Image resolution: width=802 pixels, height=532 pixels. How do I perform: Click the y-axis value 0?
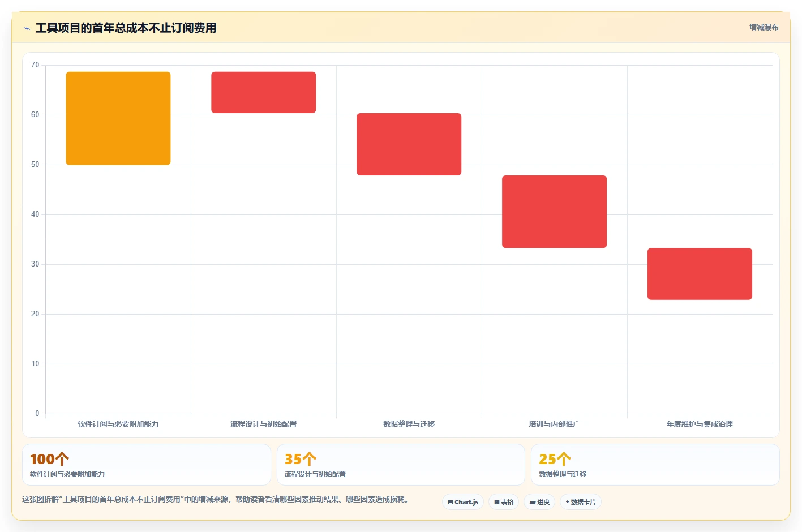[x=37, y=414]
